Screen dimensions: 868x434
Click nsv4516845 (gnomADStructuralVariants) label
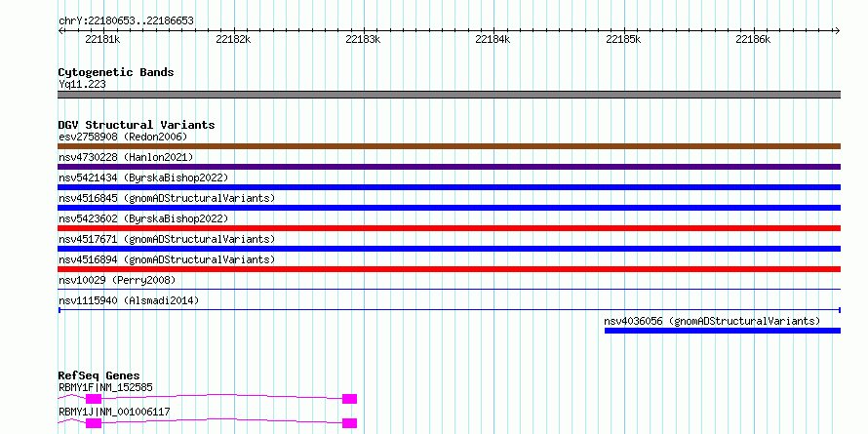coord(167,198)
